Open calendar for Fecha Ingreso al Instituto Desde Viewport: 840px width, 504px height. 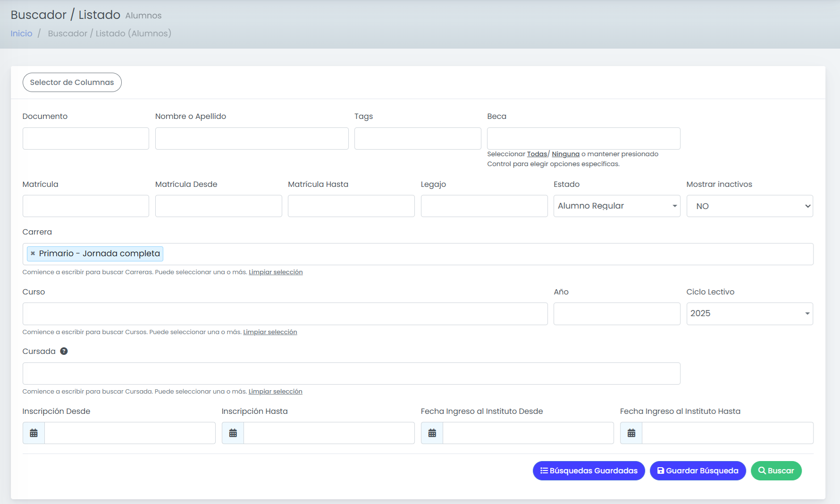432,433
